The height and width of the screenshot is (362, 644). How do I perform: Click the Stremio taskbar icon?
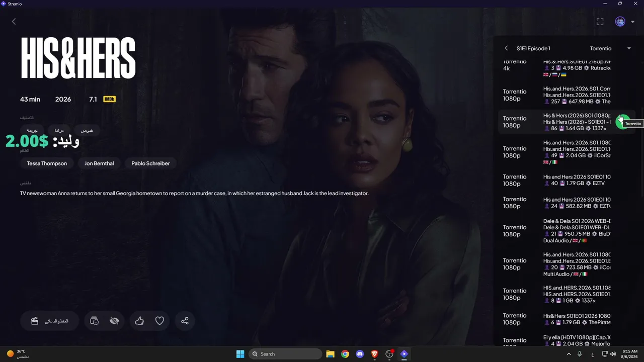point(404,354)
